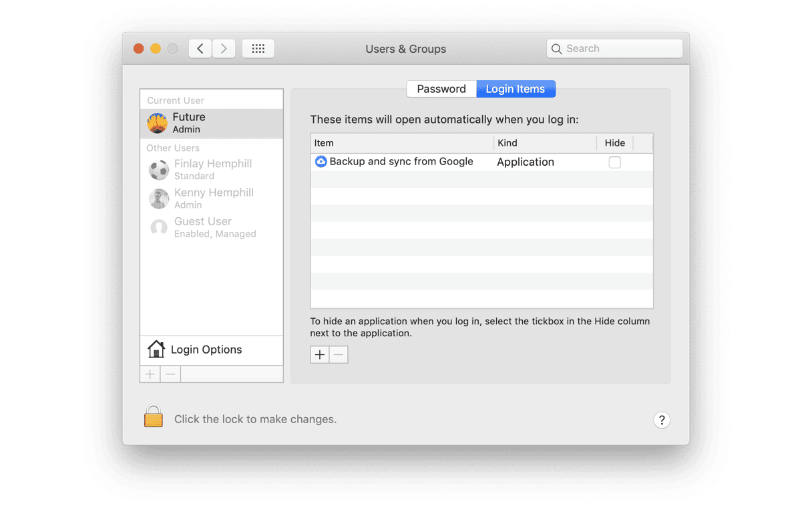The width and height of the screenshot is (812, 508).
Task: Click the Forward navigation arrow
Action: pyautogui.click(x=224, y=49)
